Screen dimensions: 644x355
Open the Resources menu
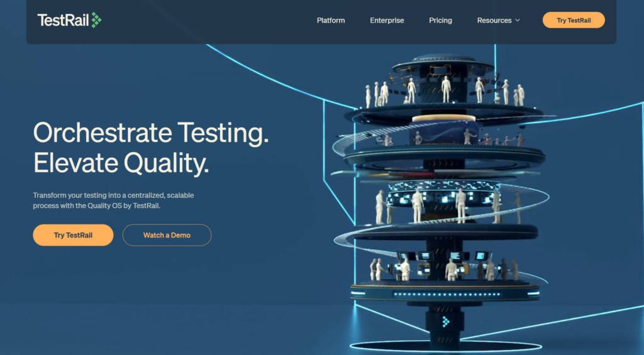pyautogui.click(x=494, y=21)
